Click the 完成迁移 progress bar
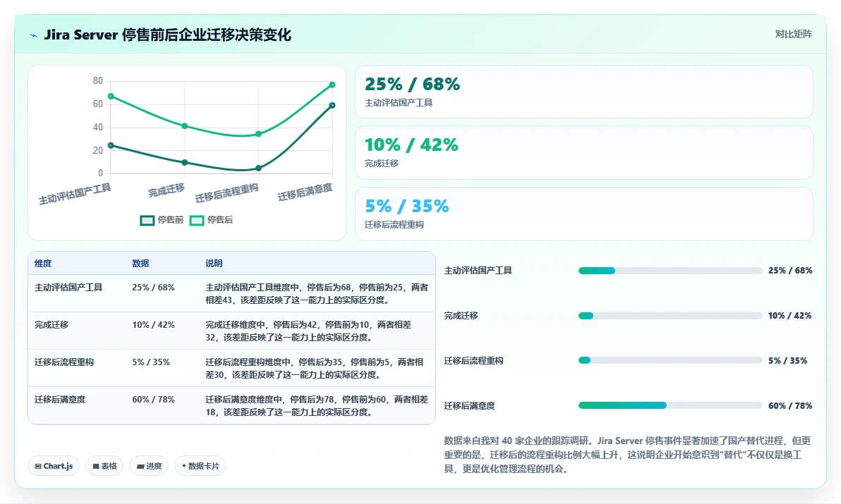Viewport: 841px width, 504px height. coord(670,316)
